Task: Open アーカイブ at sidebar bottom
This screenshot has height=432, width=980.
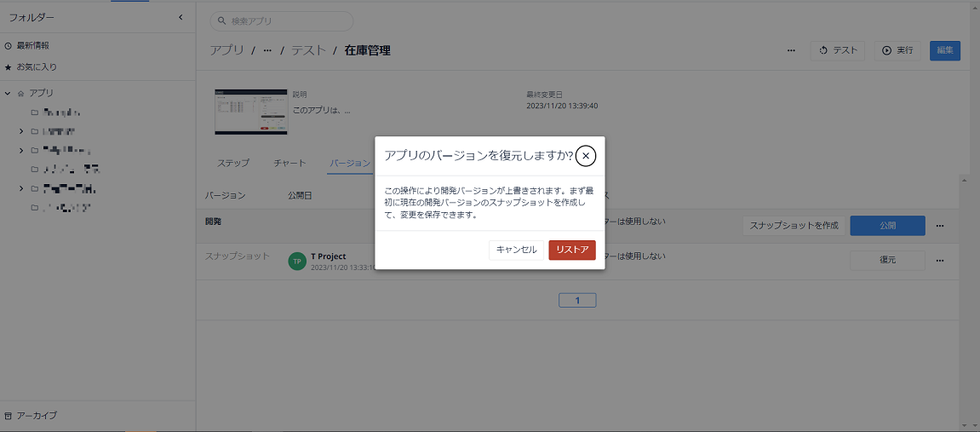Action: pos(37,416)
